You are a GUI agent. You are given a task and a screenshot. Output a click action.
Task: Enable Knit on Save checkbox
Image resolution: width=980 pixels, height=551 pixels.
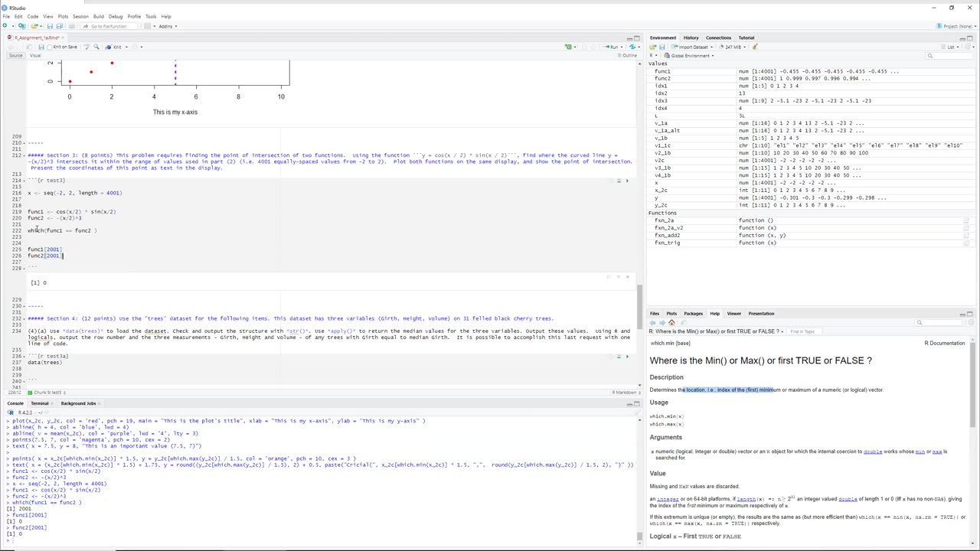tap(50, 47)
